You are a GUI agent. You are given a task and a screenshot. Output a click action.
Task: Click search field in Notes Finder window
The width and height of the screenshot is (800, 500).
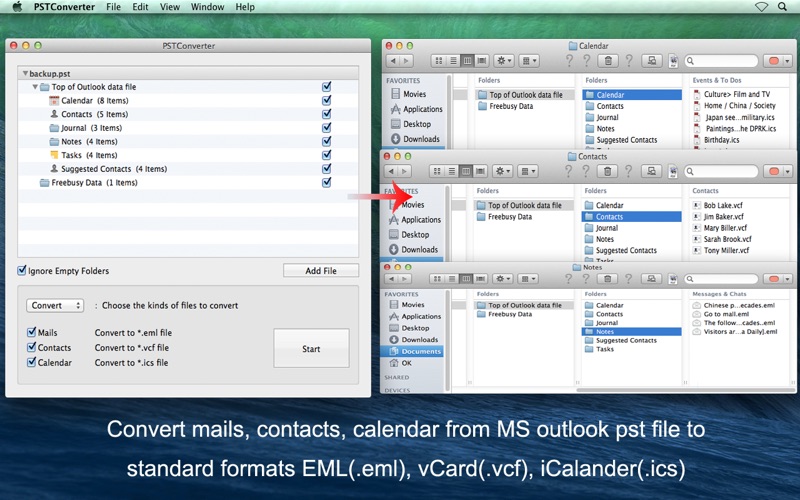(721, 279)
